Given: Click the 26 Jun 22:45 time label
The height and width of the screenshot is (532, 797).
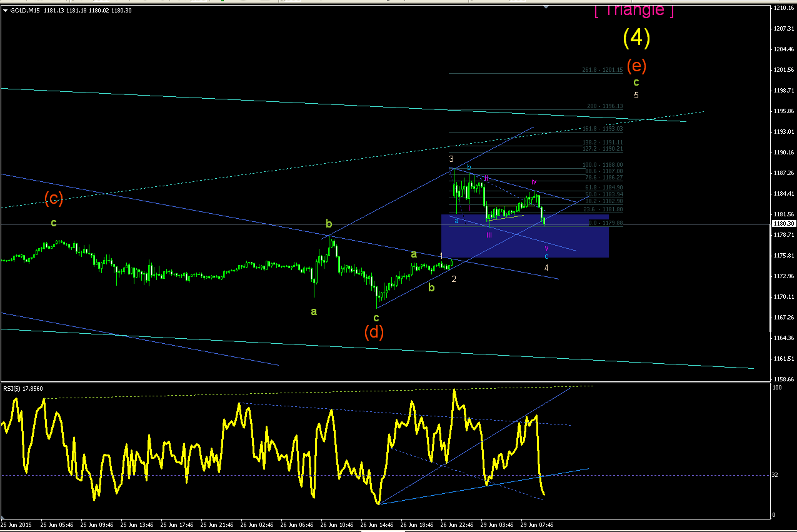Looking at the screenshot, I should 458,525.
